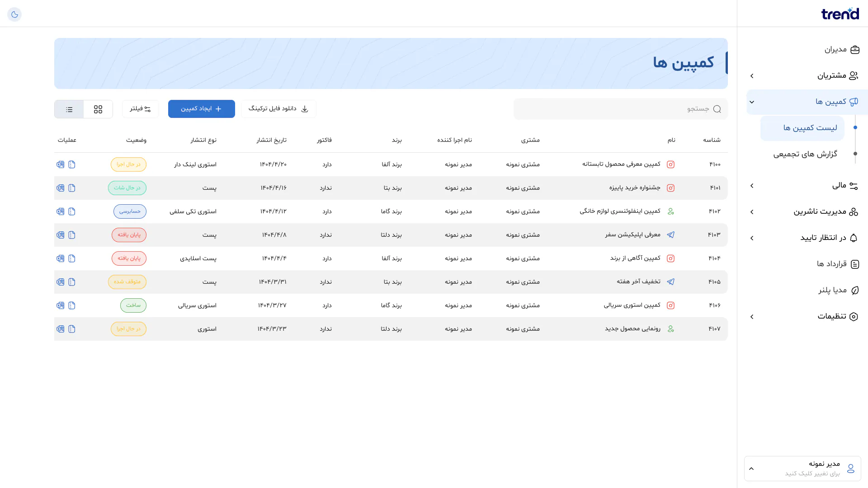
Task: Toggle dark mode with the moon icon
Action: click(x=14, y=14)
